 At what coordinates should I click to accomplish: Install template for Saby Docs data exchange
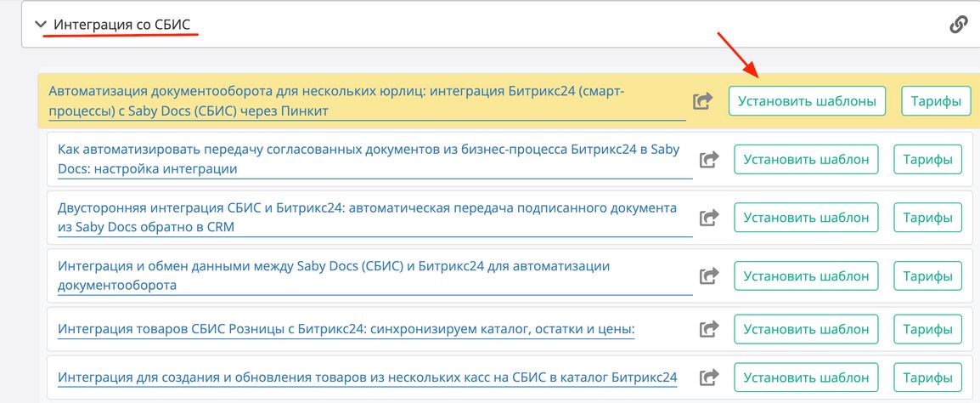806,276
